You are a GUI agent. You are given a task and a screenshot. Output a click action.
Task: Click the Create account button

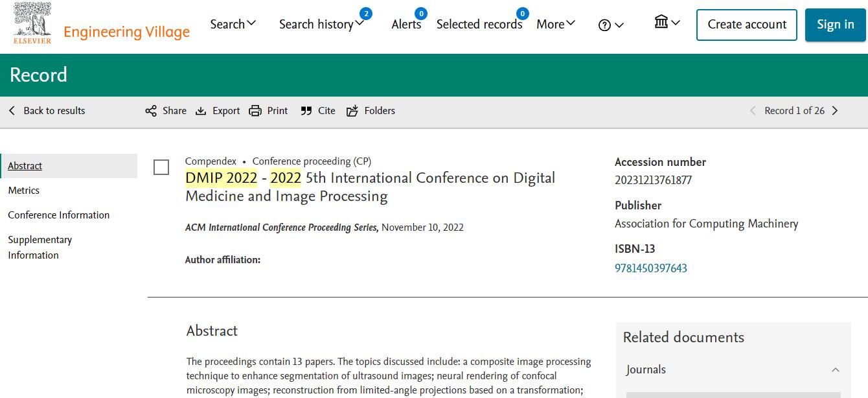pyautogui.click(x=747, y=25)
